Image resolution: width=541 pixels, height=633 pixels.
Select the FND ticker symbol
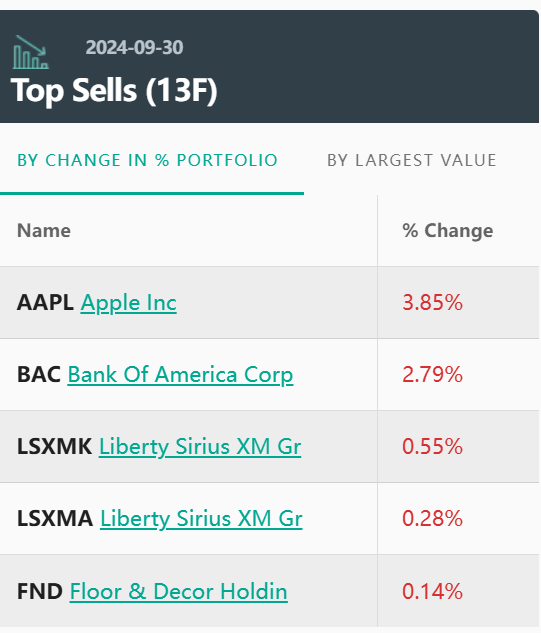(x=40, y=591)
